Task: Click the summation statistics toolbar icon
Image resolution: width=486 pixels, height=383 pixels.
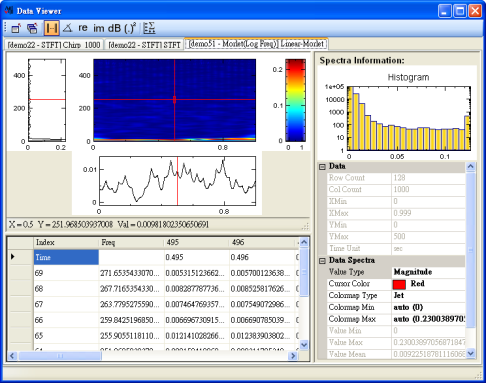Action: pos(149,28)
